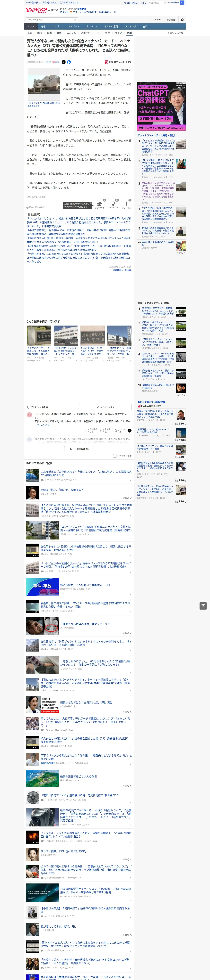This screenshot has height=980, width=210.
Task: Open the first ranked access-ranking article
Action: point(158,146)
